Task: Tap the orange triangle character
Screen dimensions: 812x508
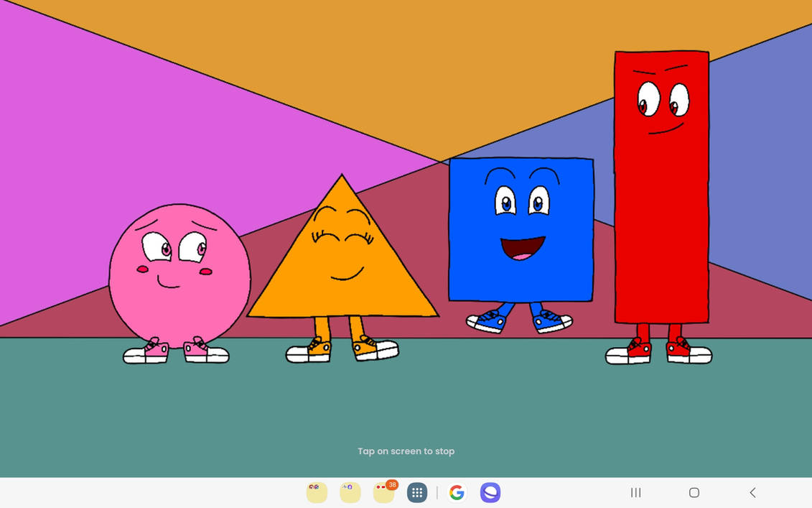Action: 343,273
